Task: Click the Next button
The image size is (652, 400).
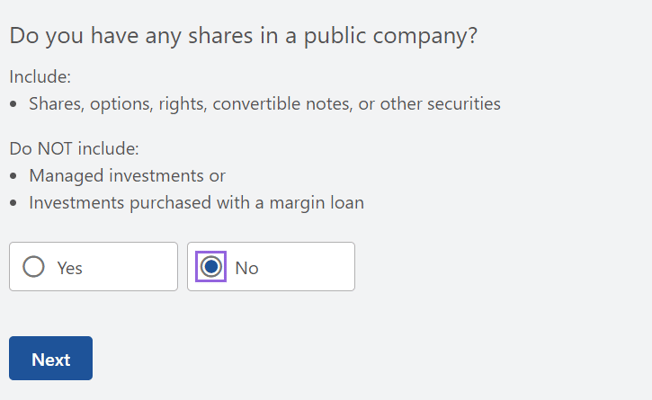Action: tap(51, 358)
